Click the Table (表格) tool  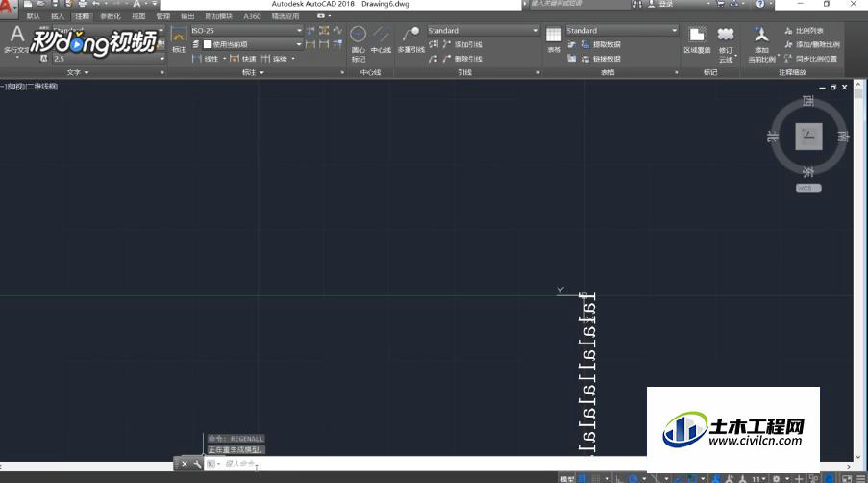tap(554, 39)
